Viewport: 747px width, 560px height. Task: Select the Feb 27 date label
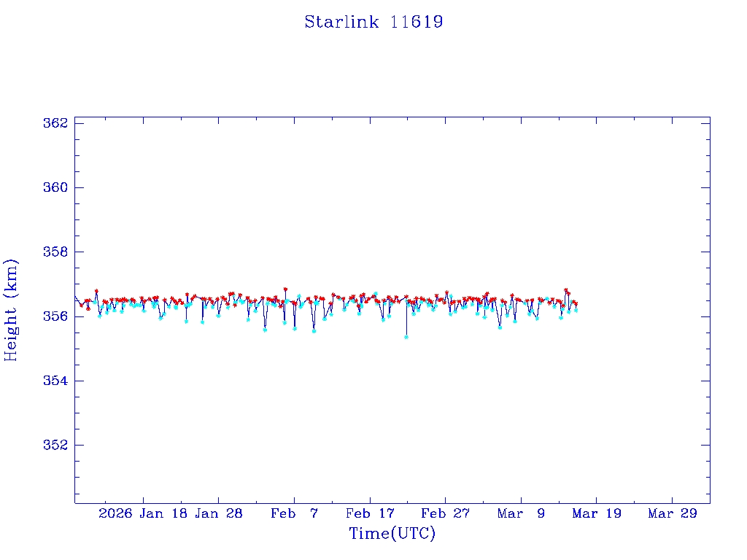click(446, 513)
